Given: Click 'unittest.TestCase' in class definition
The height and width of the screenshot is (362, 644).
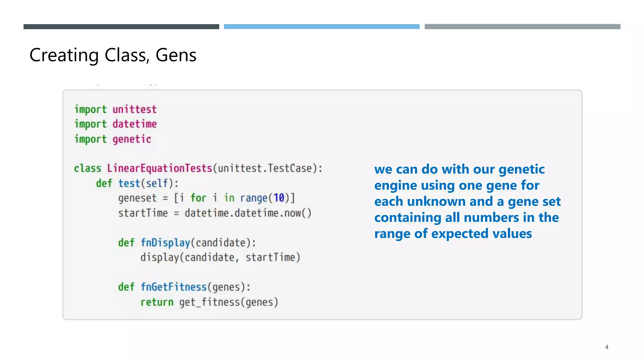Looking at the screenshot, I should 265,168.
